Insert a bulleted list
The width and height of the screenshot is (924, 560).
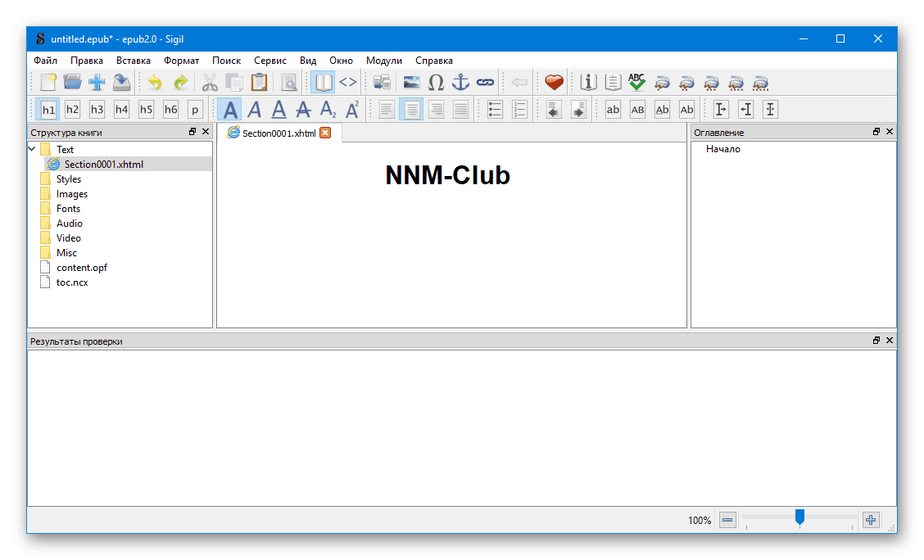click(x=495, y=110)
